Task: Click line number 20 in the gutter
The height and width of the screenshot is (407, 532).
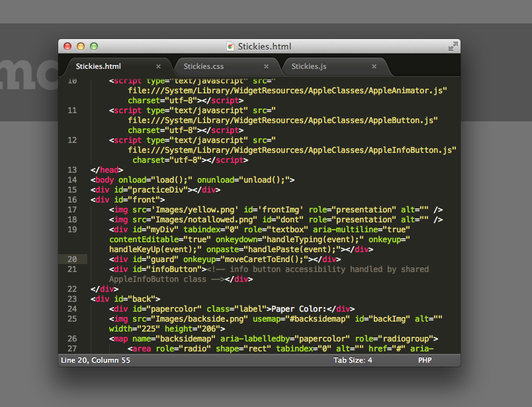Action: pos(72,259)
